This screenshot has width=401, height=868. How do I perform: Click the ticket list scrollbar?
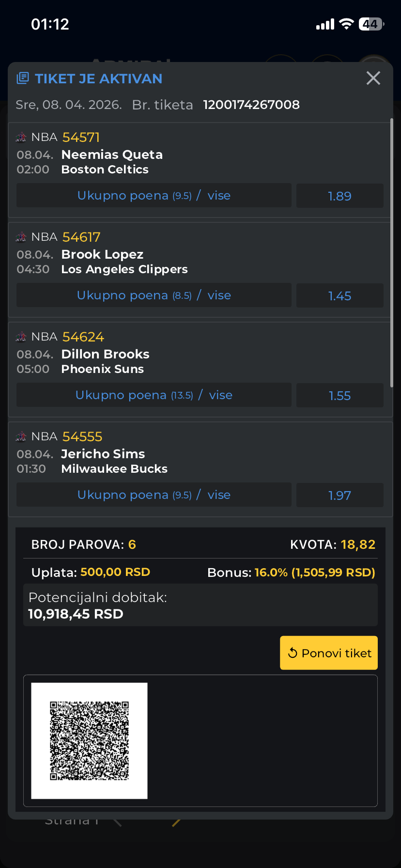click(391, 252)
